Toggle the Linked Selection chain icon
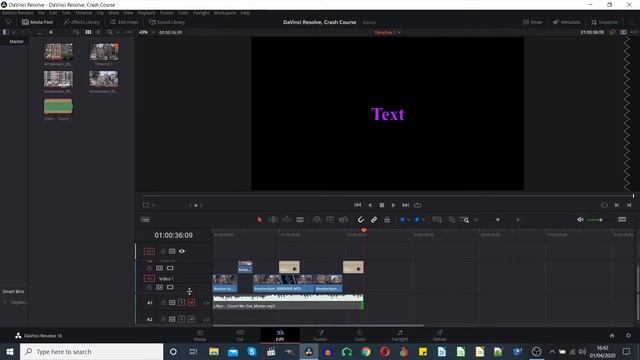640x360 pixels. pyautogui.click(x=374, y=220)
